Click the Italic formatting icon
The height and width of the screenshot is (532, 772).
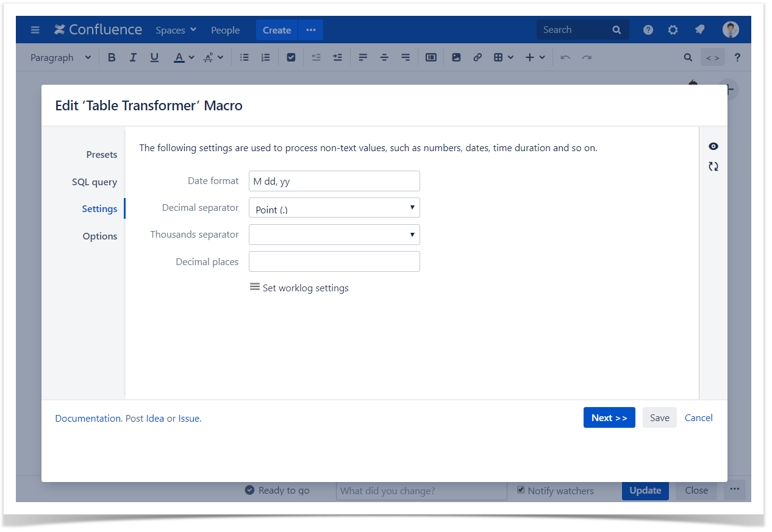coord(133,57)
